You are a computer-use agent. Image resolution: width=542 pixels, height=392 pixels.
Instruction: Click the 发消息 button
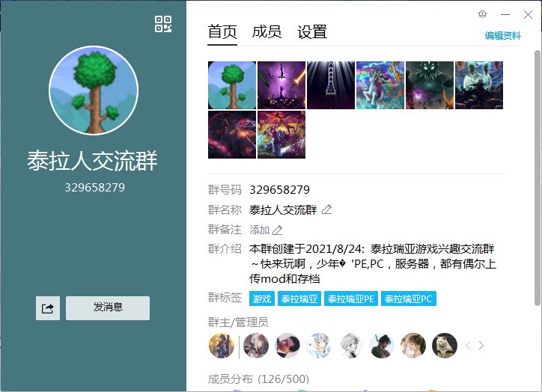pos(108,308)
